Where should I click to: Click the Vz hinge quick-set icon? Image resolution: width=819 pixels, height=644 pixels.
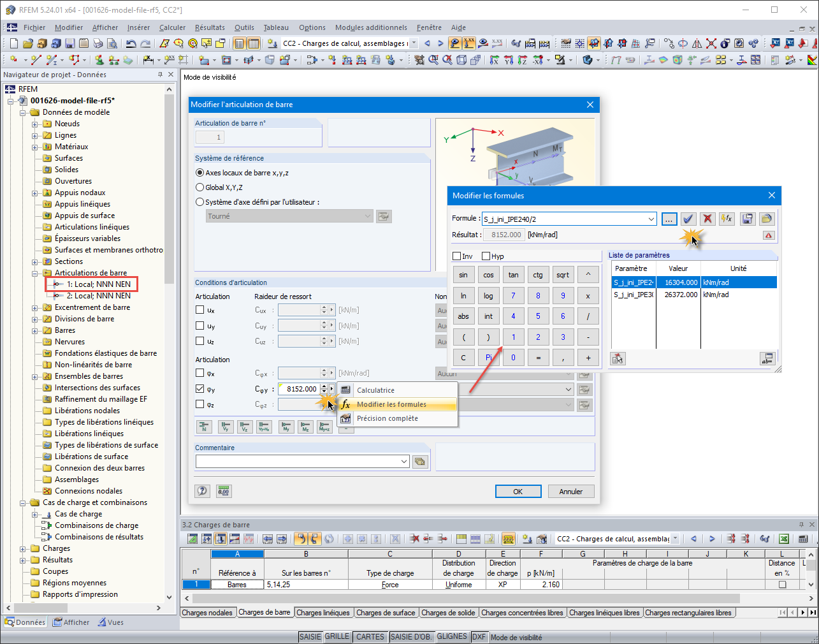[x=245, y=427]
